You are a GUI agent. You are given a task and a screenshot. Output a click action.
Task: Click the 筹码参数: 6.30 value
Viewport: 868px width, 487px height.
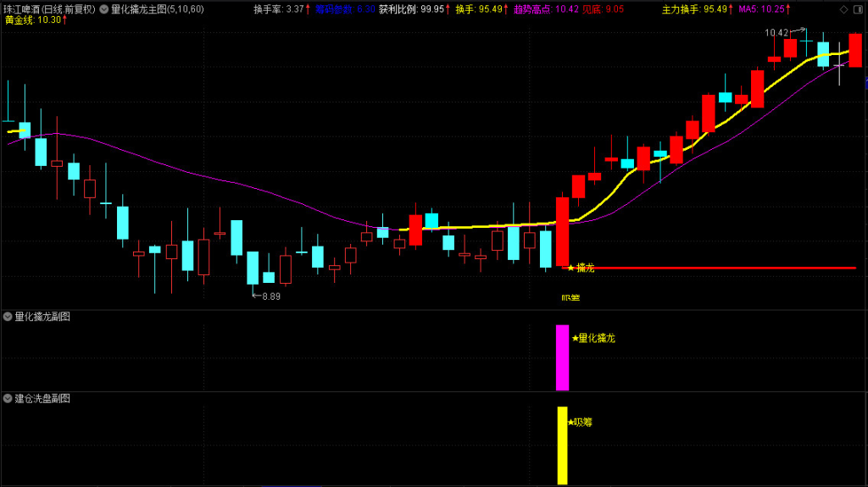click(345, 9)
